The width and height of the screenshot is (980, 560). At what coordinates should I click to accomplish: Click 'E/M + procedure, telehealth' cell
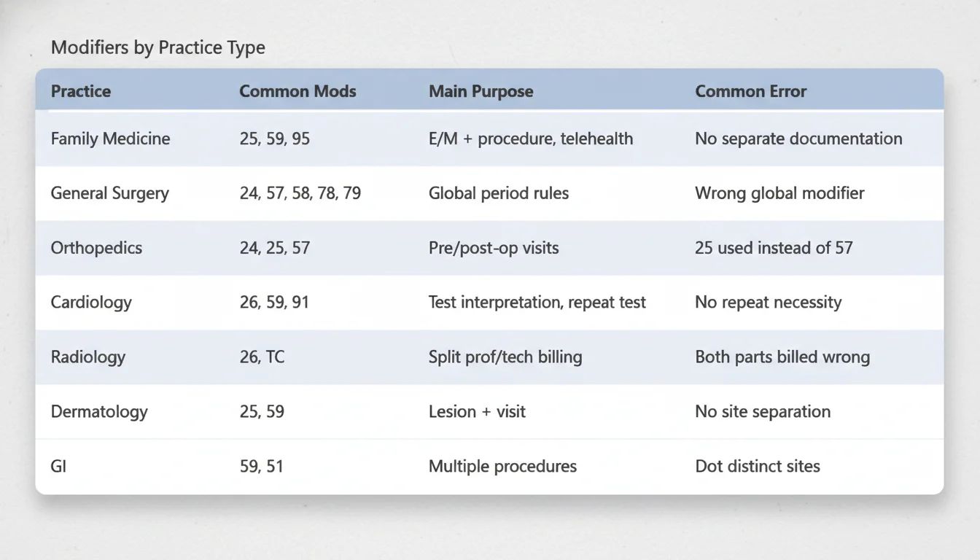(x=530, y=139)
